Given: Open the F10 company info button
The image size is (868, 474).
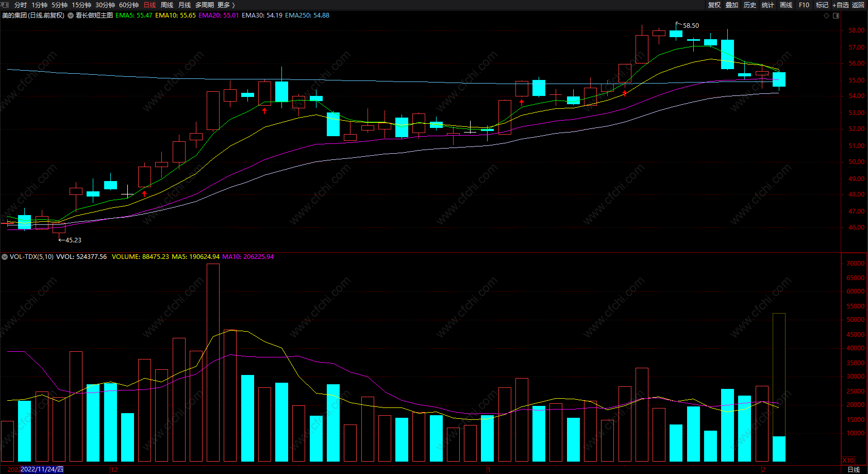Looking at the screenshot, I should point(804,5).
